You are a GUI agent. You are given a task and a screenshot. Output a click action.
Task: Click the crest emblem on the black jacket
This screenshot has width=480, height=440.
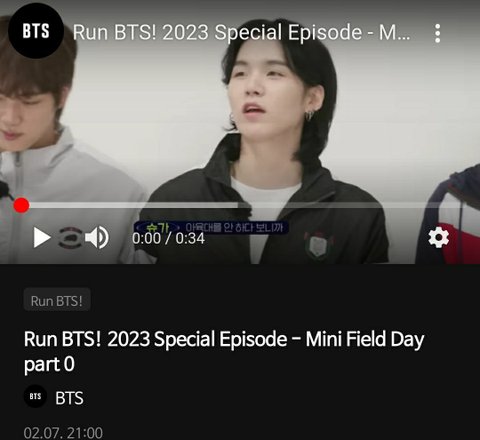coord(318,245)
